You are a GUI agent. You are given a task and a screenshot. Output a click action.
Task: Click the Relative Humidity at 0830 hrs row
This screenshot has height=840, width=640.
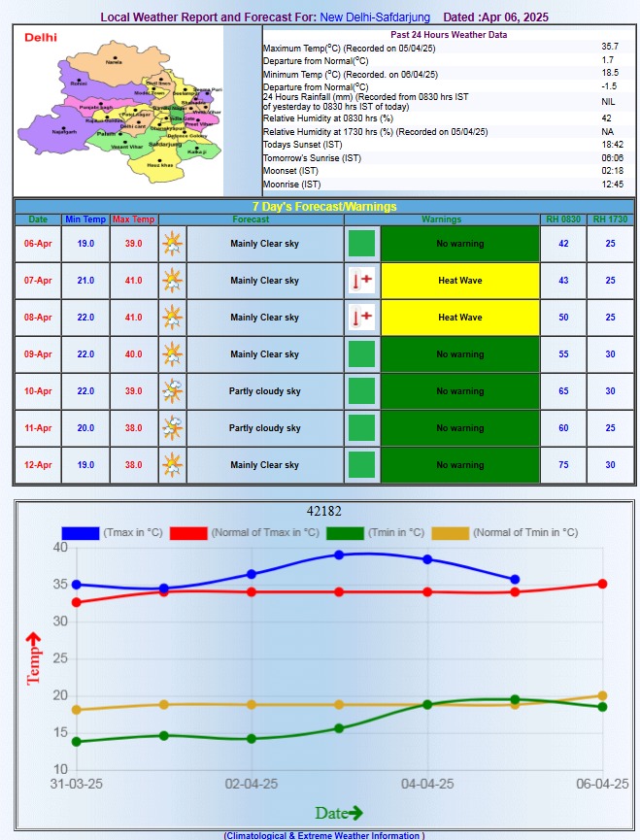click(x=449, y=118)
